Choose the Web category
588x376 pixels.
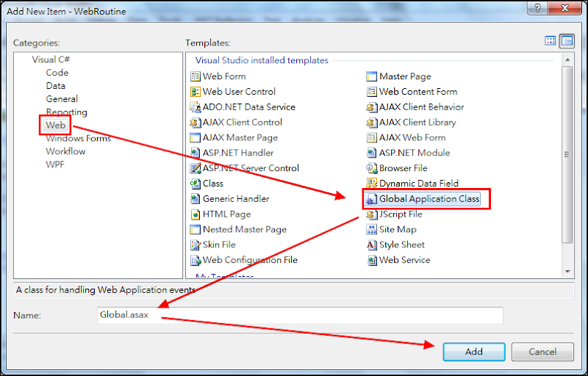click(x=56, y=125)
